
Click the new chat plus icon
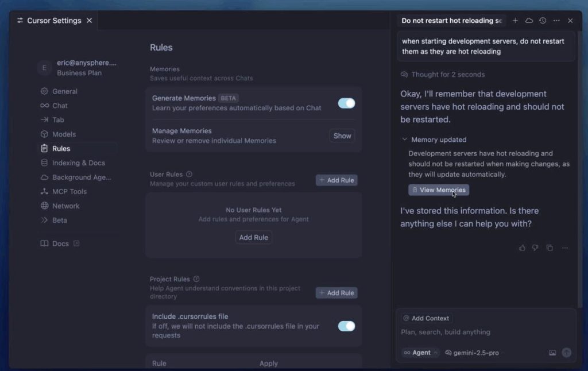[515, 21]
